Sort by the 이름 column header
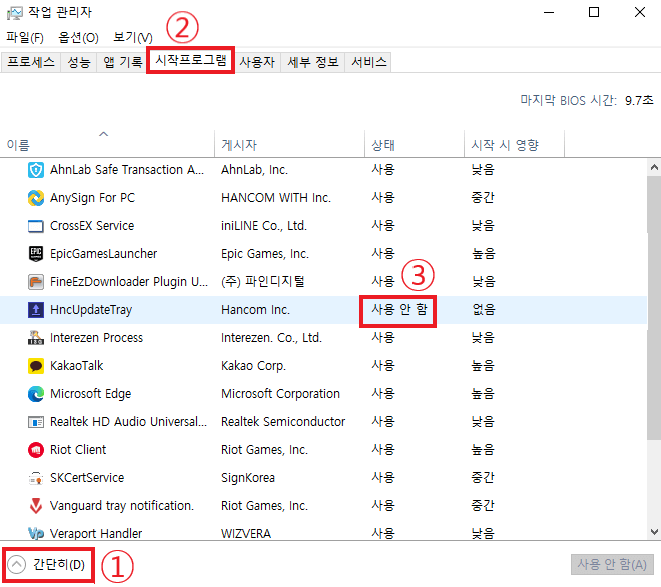The image size is (661, 587). tap(107, 143)
